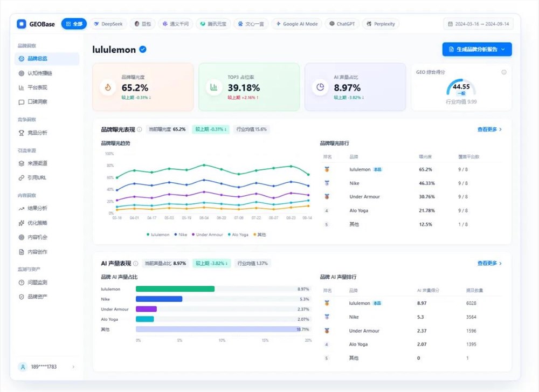The height and width of the screenshot is (392, 539).
Task: Click the GEOBase logo icon
Action: 22,24
